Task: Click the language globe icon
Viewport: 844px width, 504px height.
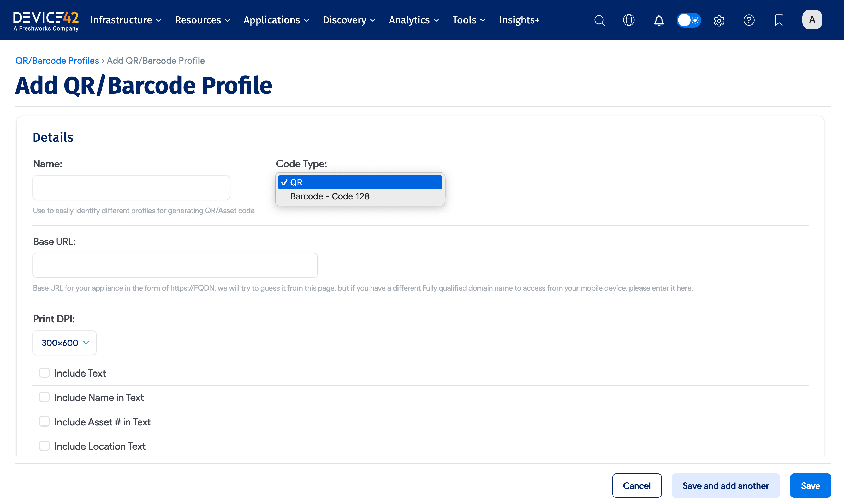Action: coord(629,20)
